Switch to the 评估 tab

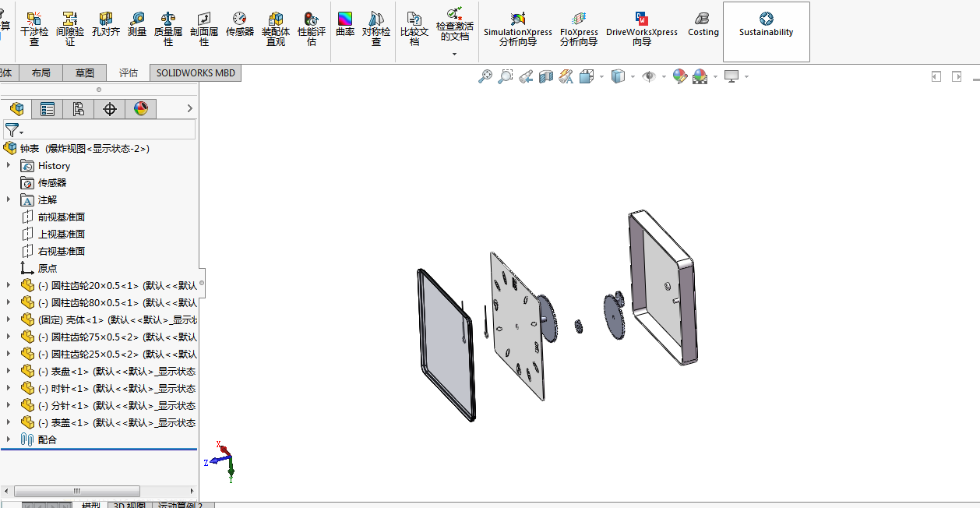point(129,72)
